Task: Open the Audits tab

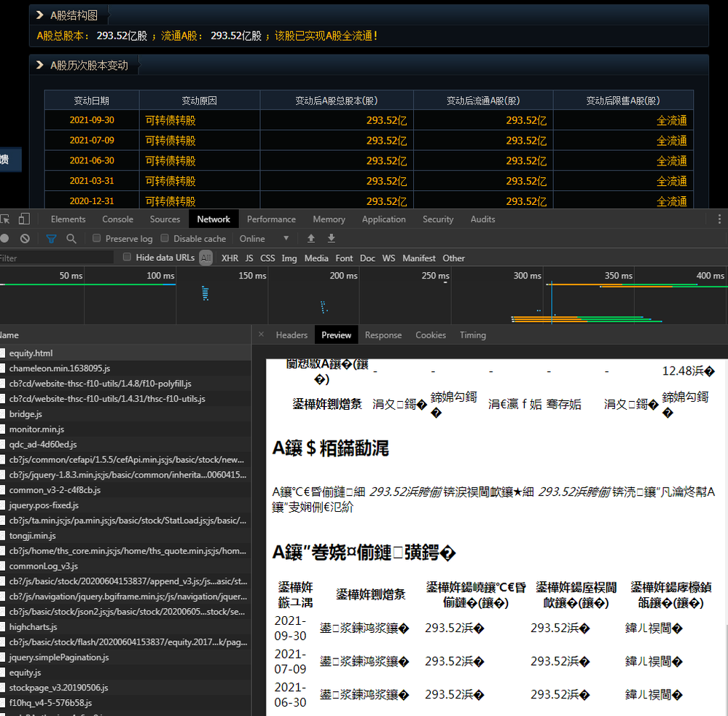Action: pos(483,219)
